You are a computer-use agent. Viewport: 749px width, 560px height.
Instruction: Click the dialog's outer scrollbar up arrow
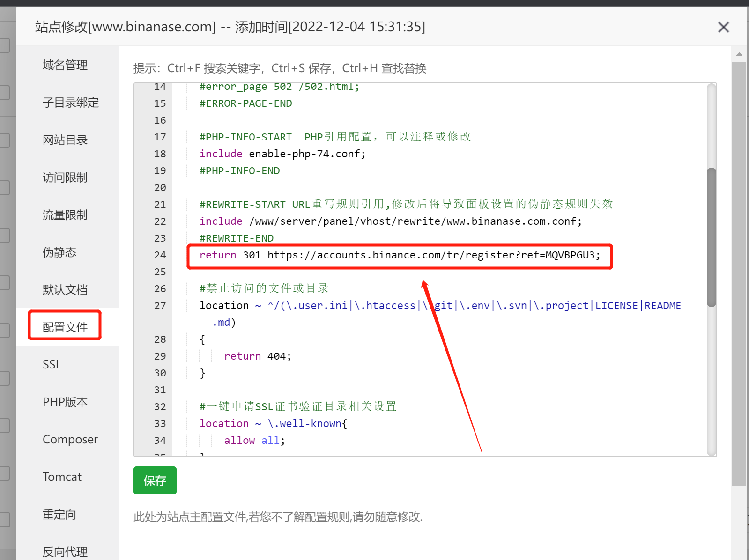click(739, 54)
